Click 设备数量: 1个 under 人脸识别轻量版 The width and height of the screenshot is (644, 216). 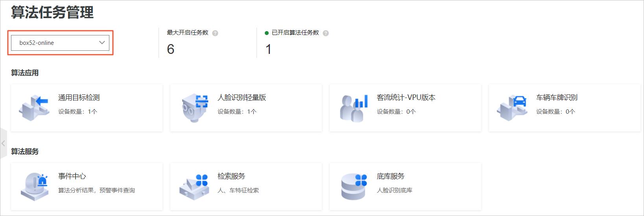tap(237, 112)
